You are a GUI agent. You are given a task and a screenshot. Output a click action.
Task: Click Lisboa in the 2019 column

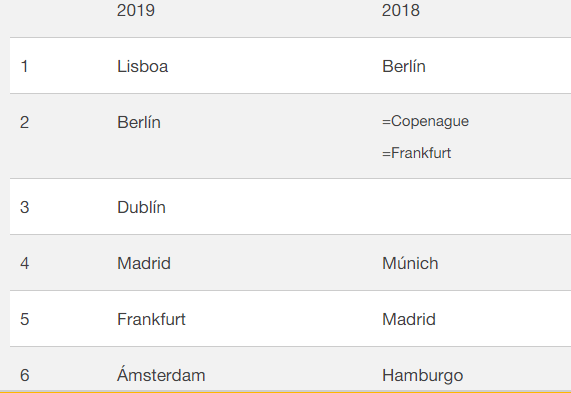coord(142,66)
